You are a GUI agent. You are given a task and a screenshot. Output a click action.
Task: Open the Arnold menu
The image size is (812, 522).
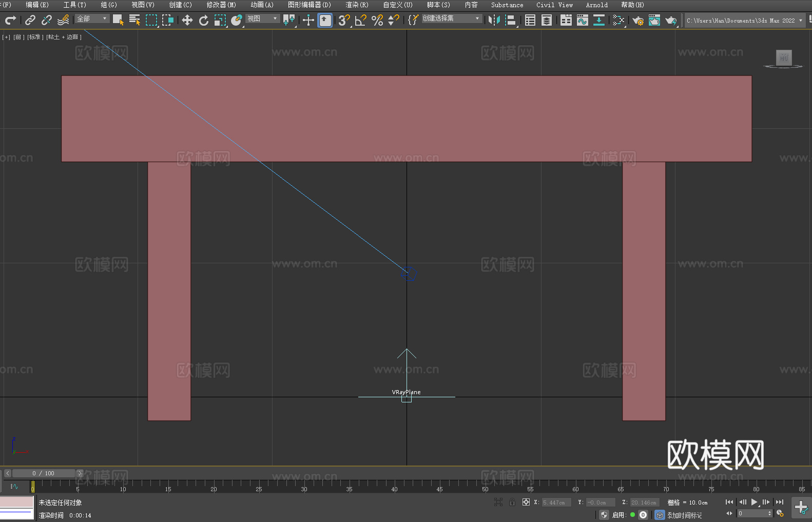[x=597, y=5]
